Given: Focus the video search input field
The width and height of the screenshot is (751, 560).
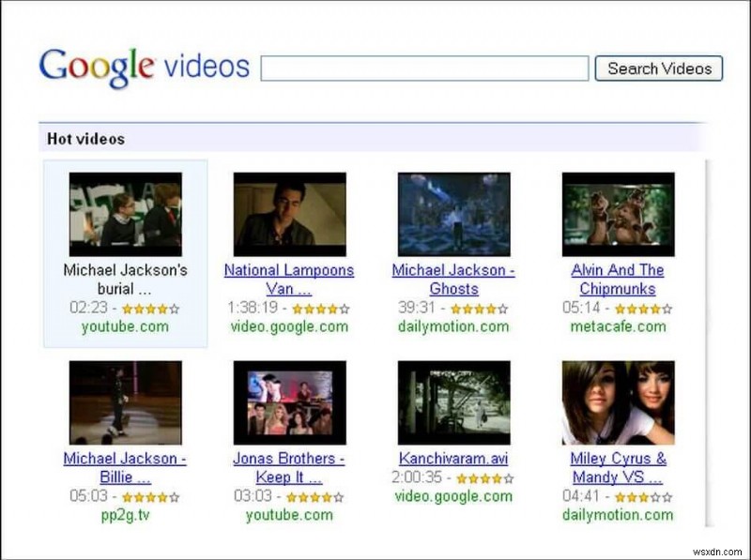Looking at the screenshot, I should click(424, 68).
